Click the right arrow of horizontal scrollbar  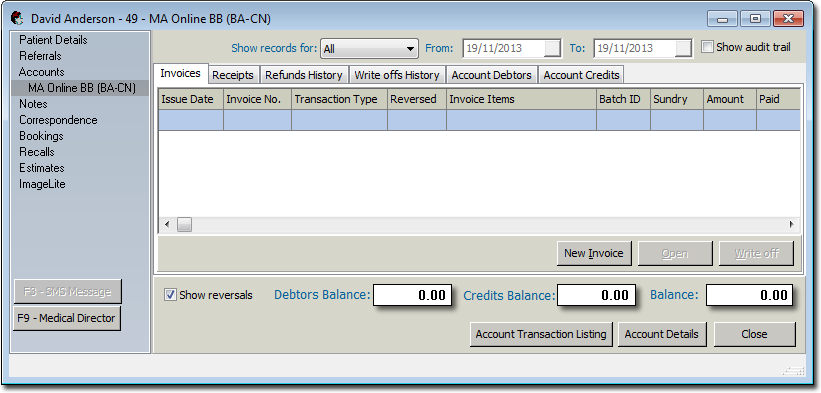(792, 224)
